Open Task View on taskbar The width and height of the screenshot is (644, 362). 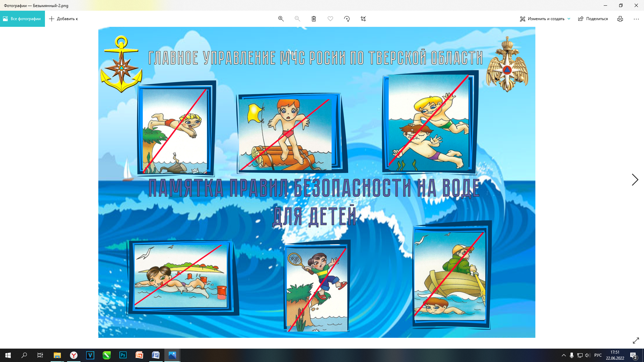(40, 355)
